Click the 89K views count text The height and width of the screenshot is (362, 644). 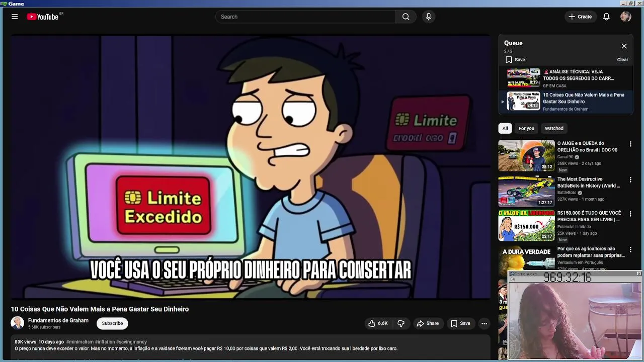pos(25,342)
